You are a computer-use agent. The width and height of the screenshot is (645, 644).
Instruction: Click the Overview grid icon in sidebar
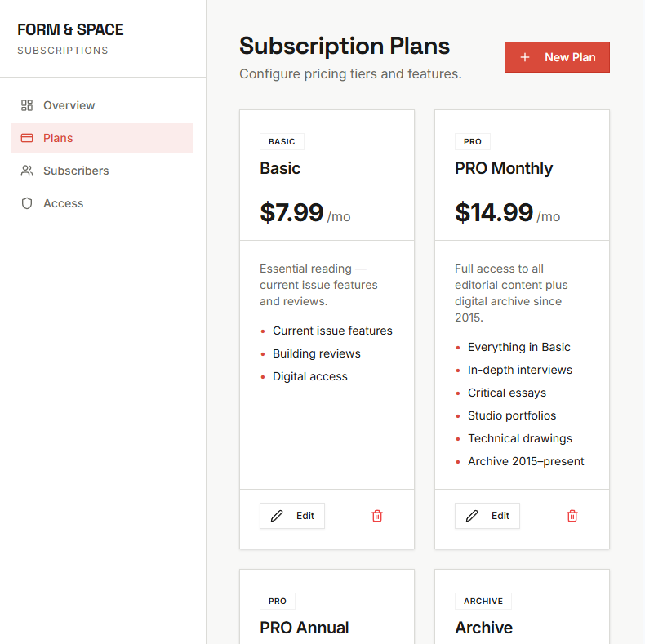(x=27, y=105)
